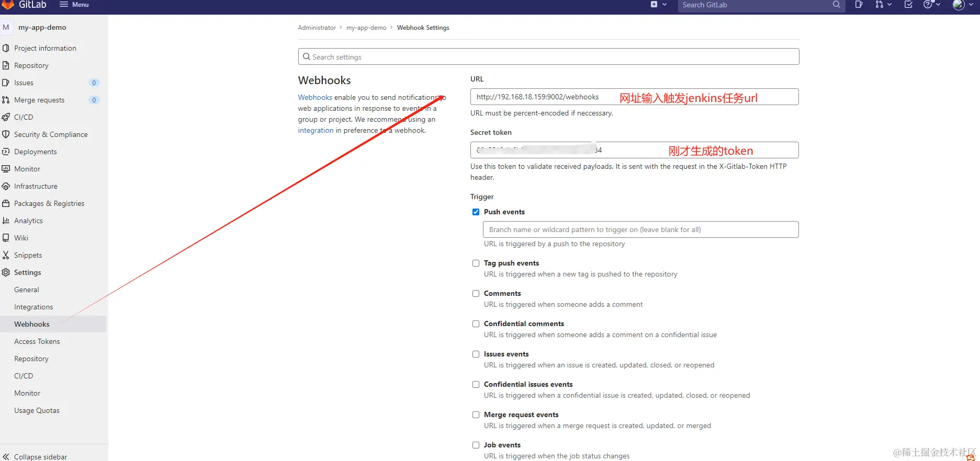
Task: Click Collapse sidebar label
Action: pos(41,457)
